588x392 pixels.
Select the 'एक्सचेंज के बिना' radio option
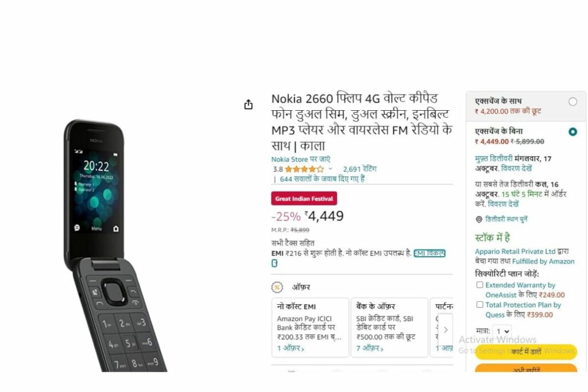tap(572, 132)
